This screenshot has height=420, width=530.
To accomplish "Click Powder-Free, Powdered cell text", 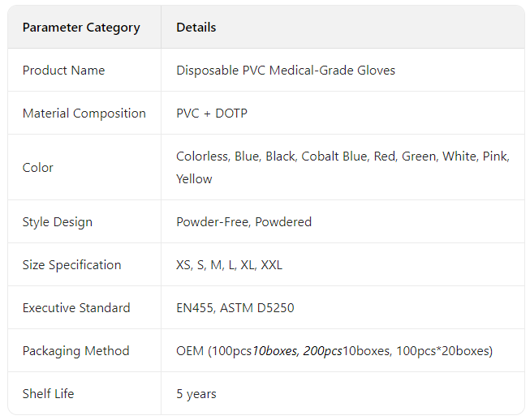I will [243, 222].
